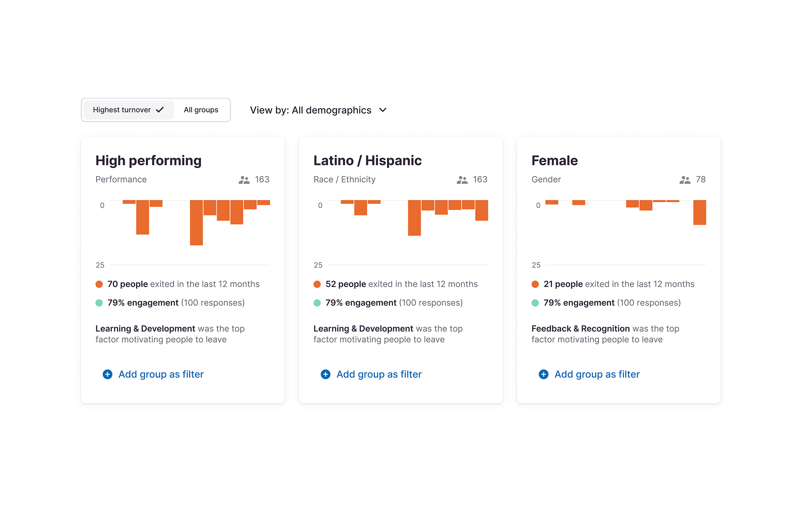Select the Highest turnover toggle option
This screenshot has height=532, width=803.
[x=129, y=110]
